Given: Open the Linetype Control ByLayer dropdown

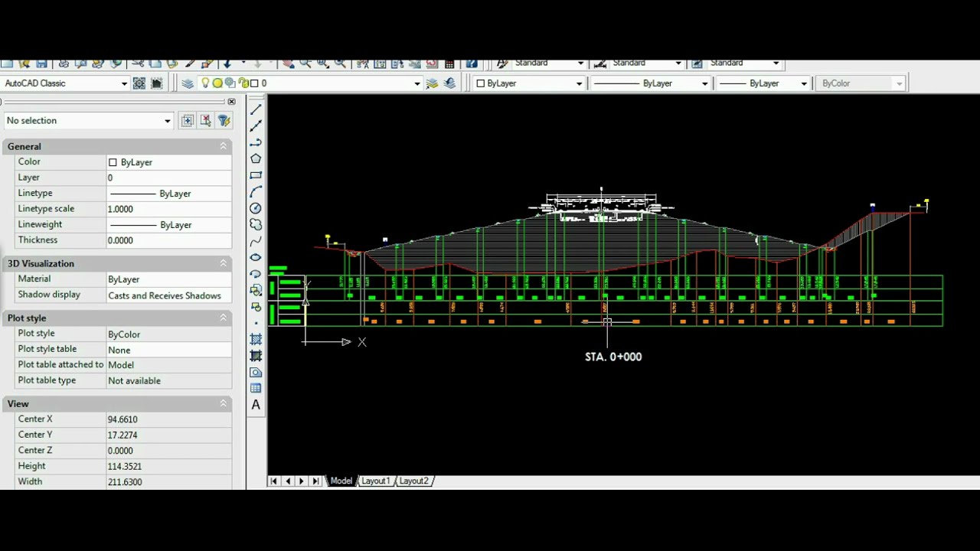Looking at the screenshot, I should 704,83.
